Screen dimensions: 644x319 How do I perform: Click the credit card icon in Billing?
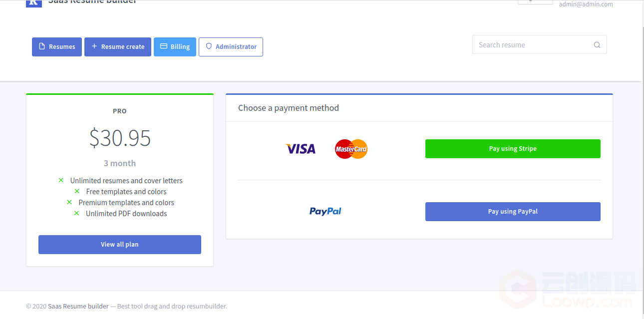(163, 46)
